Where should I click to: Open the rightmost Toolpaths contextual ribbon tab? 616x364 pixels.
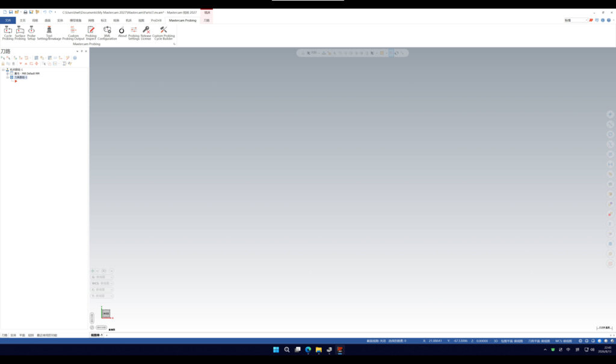click(x=207, y=20)
